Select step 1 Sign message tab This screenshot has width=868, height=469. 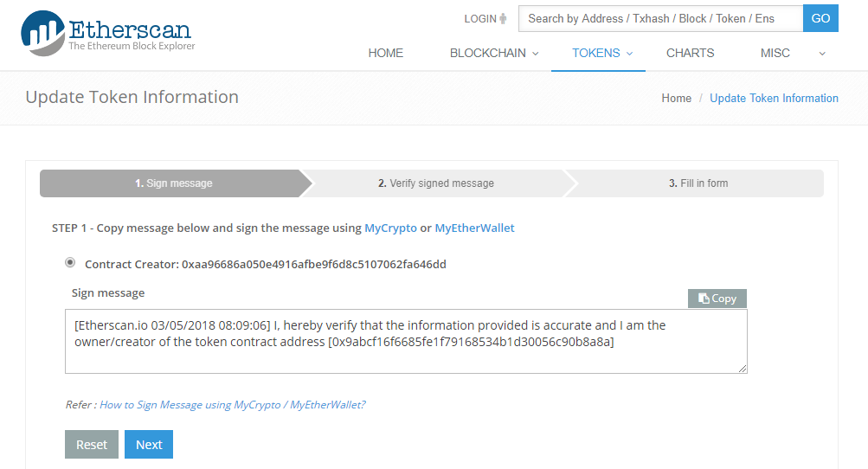tap(174, 183)
